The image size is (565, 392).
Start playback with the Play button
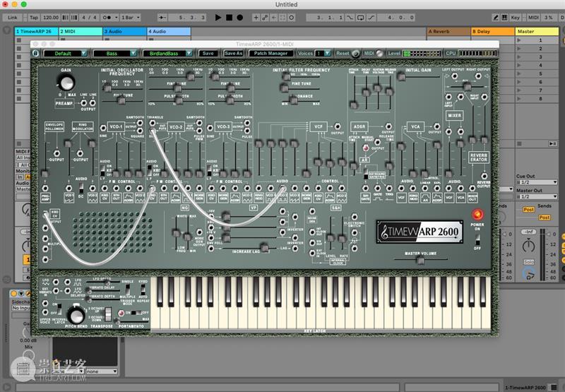click(218, 17)
